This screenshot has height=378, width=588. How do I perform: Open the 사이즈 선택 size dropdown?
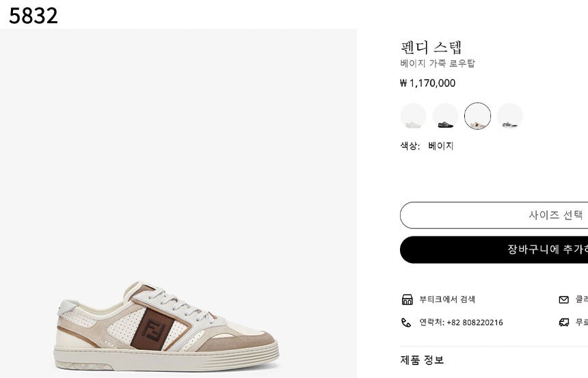(x=494, y=215)
